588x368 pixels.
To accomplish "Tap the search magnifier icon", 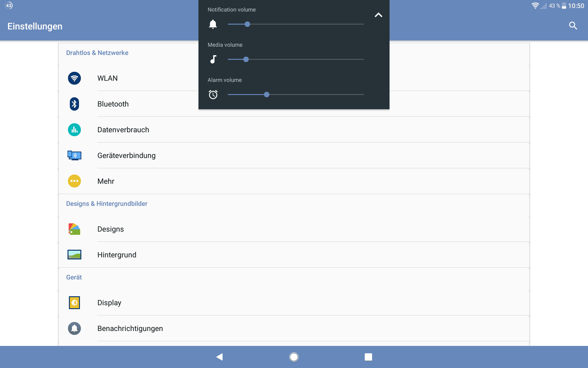I will (573, 26).
